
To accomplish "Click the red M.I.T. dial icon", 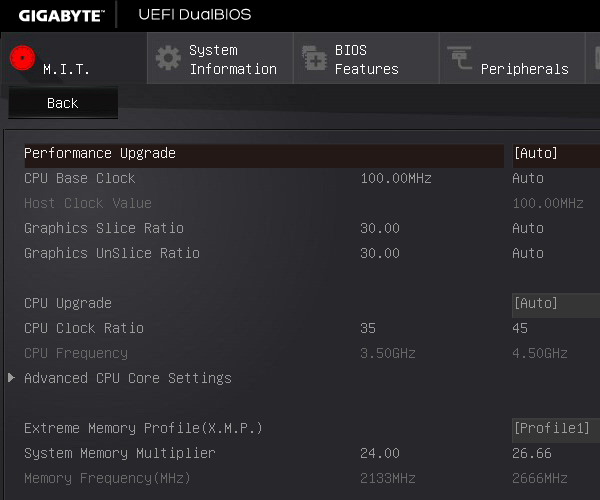I will (x=22, y=58).
